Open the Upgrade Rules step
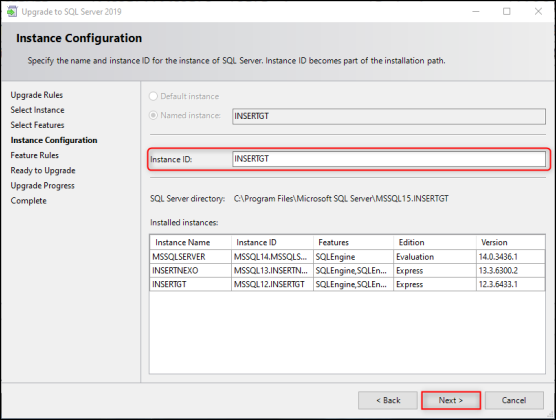The height and width of the screenshot is (420, 556). click(37, 95)
